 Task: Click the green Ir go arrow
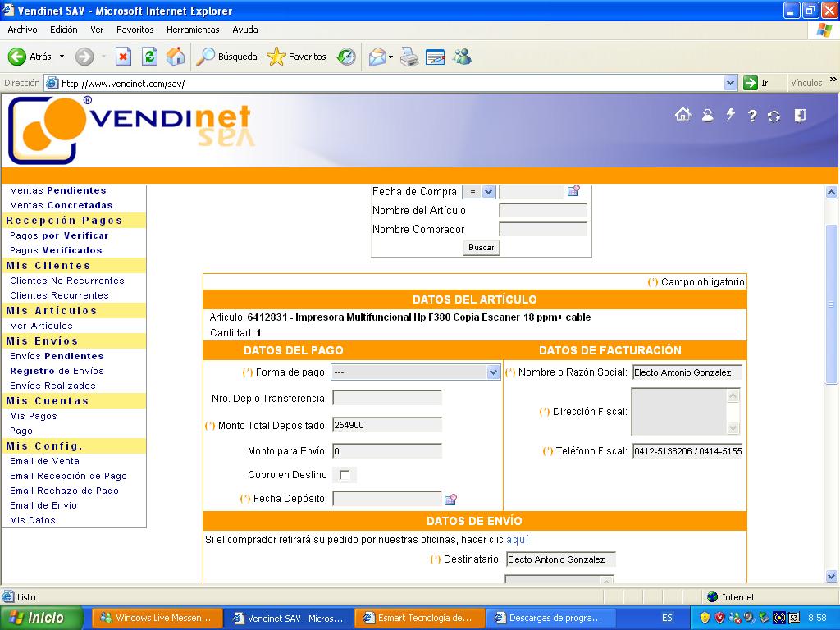[750, 83]
